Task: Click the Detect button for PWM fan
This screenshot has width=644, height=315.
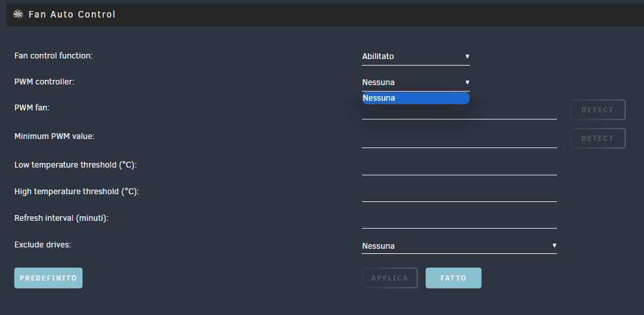Action: 598,110
